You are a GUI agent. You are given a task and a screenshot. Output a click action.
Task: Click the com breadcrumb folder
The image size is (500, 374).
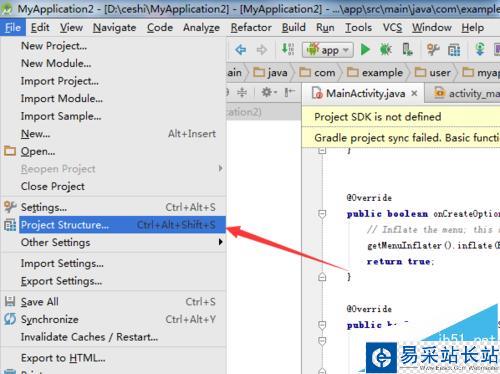click(x=317, y=72)
